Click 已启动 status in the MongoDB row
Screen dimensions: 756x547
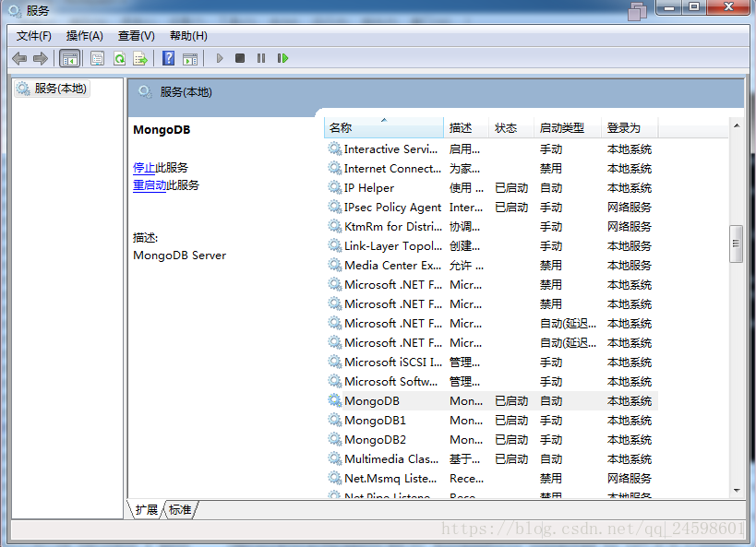tap(511, 401)
